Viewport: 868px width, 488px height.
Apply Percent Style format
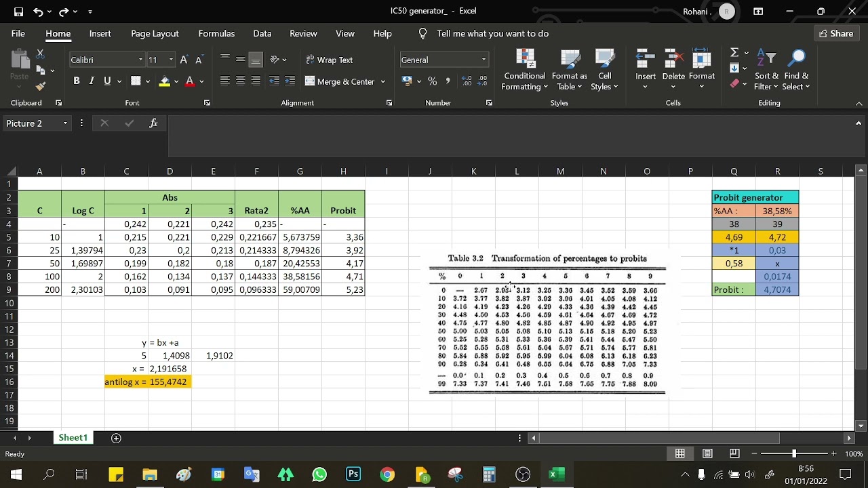[x=432, y=81]
